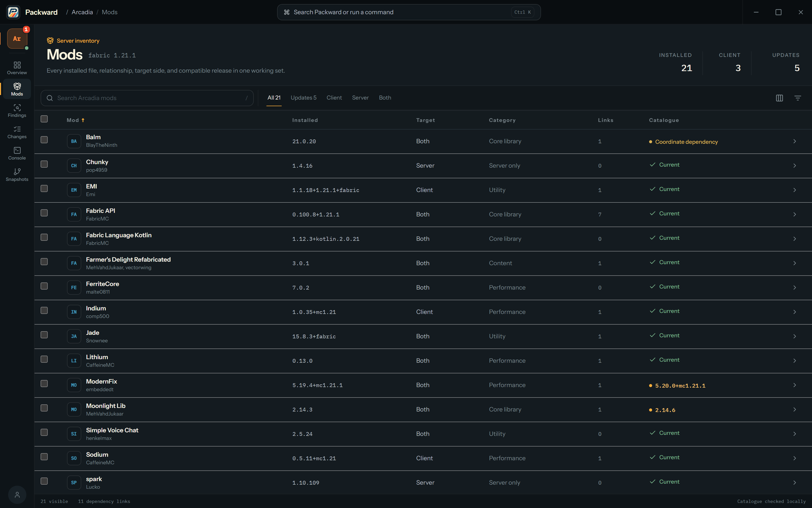Check the Moonlight Lib row checkbox
The height and width of the screenshot is (508, 812).
click(44, 408)
